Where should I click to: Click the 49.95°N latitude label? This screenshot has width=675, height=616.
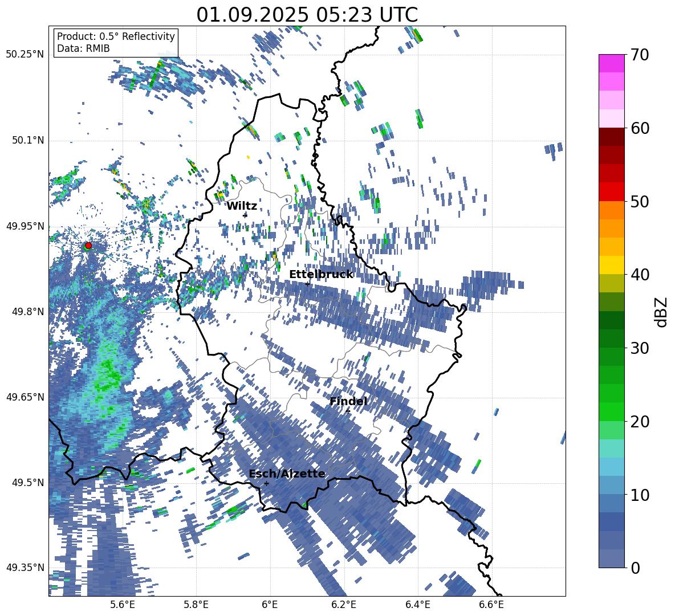click(25, 226)
